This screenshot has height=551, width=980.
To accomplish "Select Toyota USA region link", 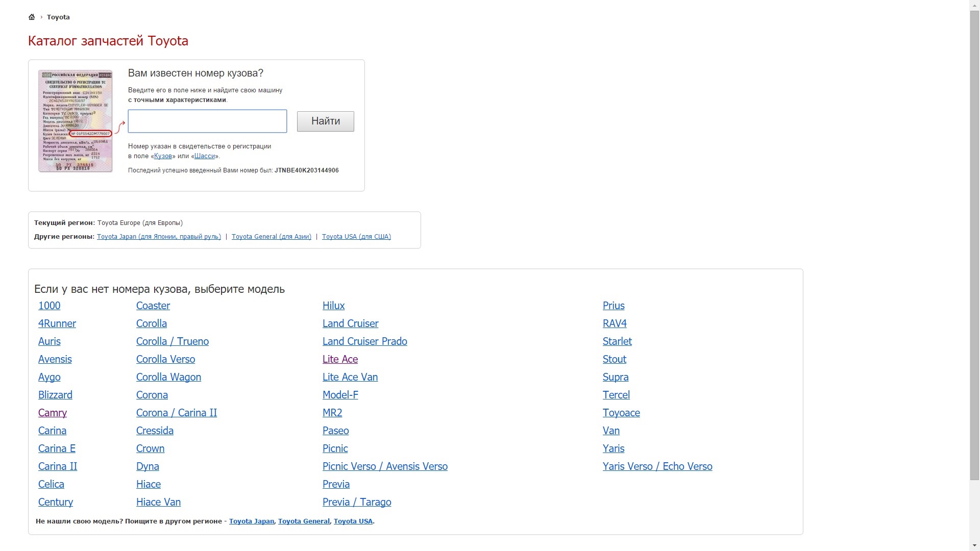I will [x=356, y=236].
